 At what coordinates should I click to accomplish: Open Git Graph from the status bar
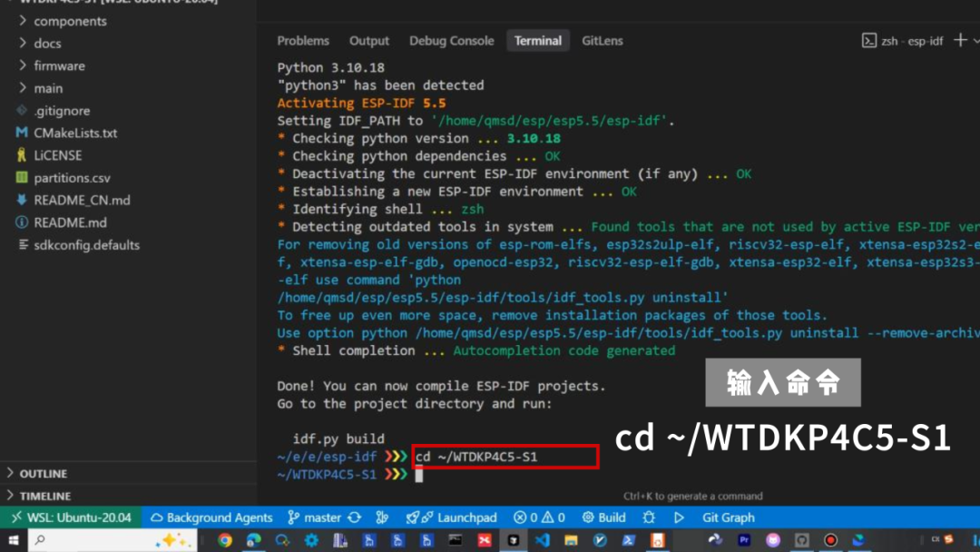729,517
